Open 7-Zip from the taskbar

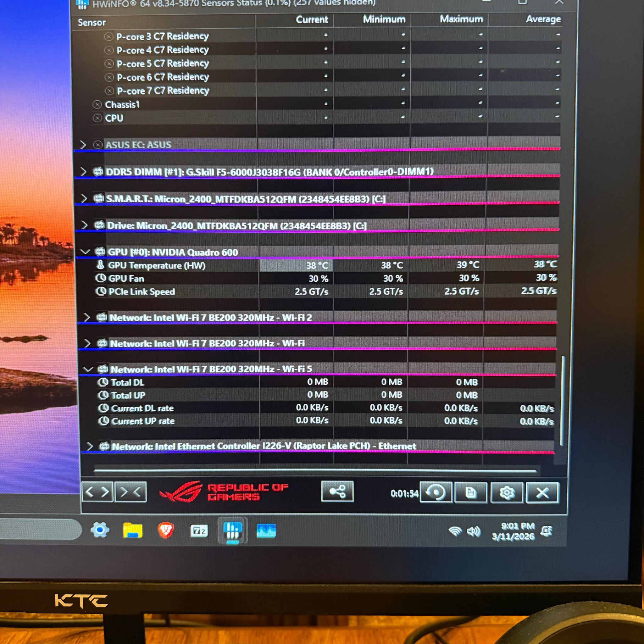tap(199, 531)
